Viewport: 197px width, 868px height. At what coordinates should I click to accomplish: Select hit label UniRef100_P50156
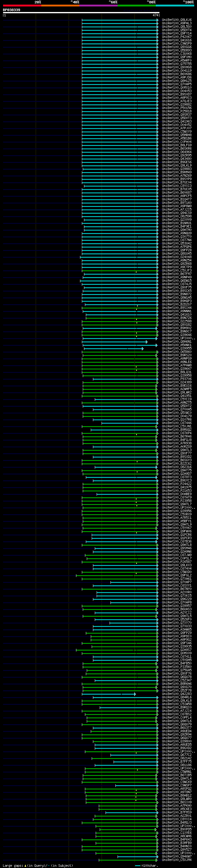pos(177,108)
